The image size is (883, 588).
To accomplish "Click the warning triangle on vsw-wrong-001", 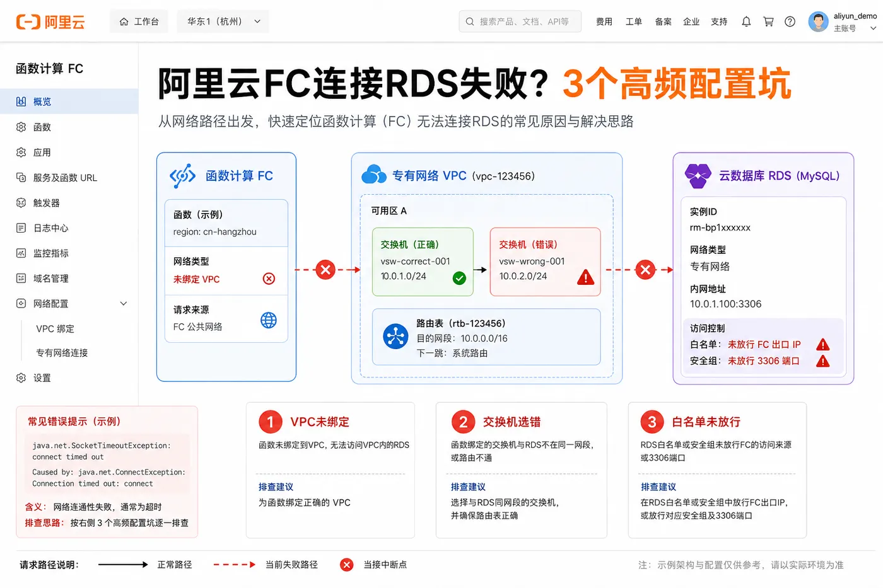I will 586,277.
